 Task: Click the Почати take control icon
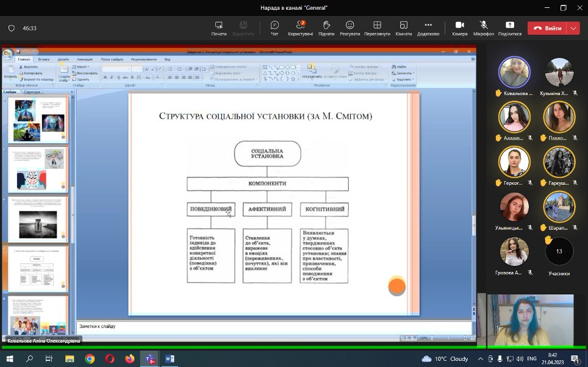(219, 28)
